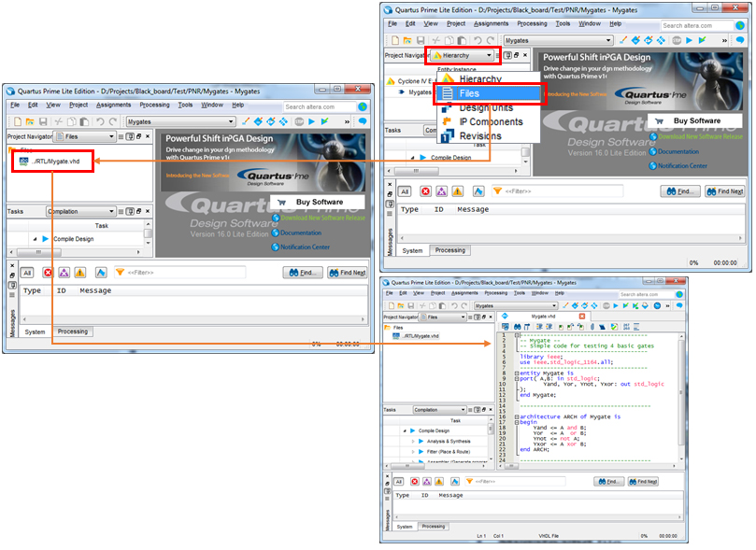Screen dimensions: 756x550
Task: Select IP Components in dropdown list
Action: point(490,121)
